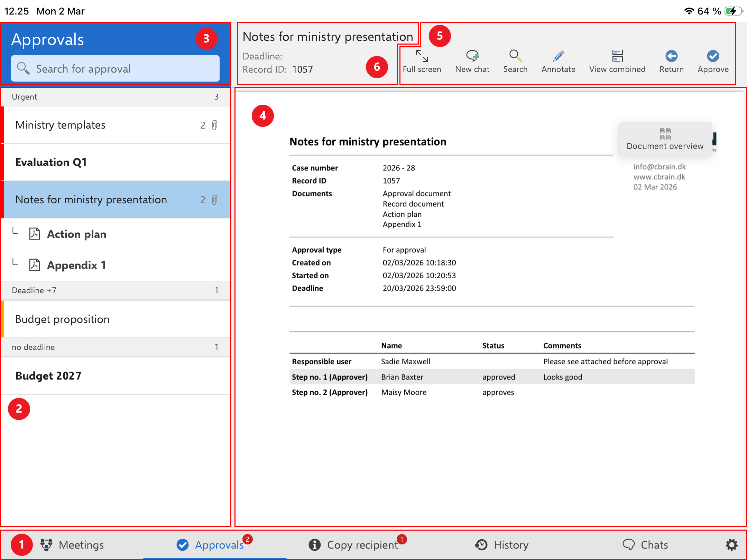The width and height of the screenshot is (747, 560).
Task: Click info@cbrain.dk email address
Action: pos(660,167)
